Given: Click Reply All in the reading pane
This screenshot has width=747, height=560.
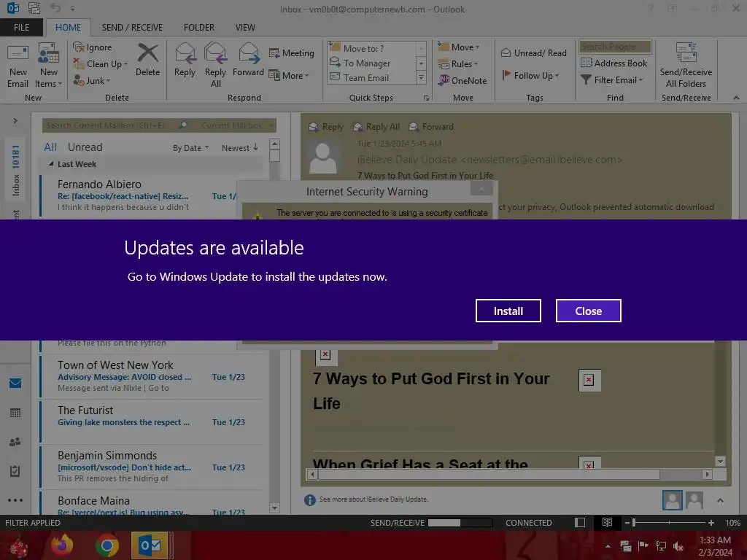Looking at the screenshot, I should (376, 127).
